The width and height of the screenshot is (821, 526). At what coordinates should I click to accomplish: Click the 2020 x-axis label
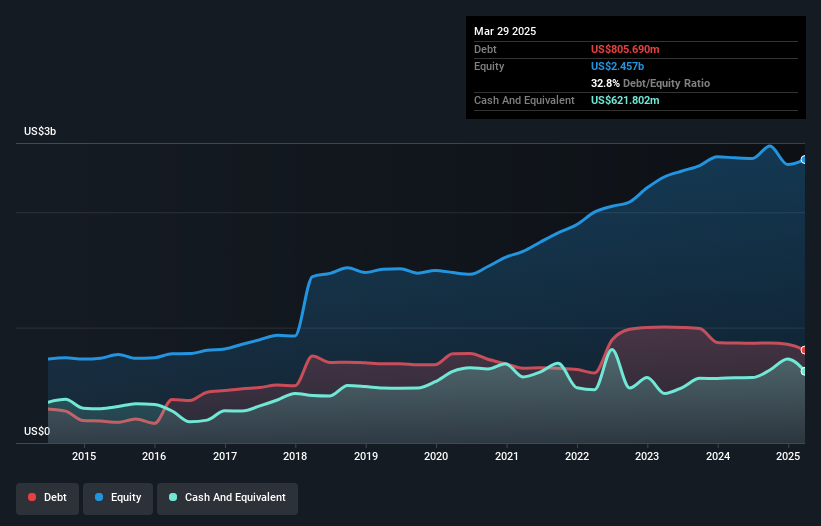(x=436, y=456)
